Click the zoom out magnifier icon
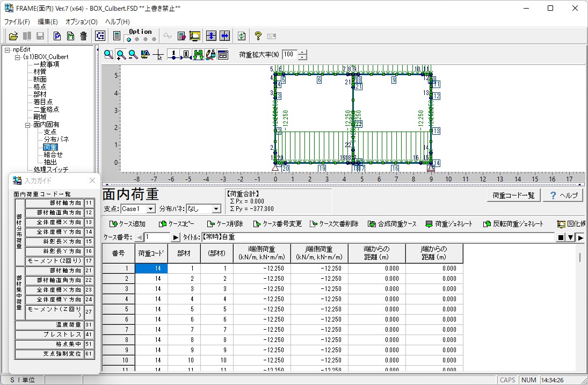The height and width of the screenshot is (385, 588). (x=133, y=54)
